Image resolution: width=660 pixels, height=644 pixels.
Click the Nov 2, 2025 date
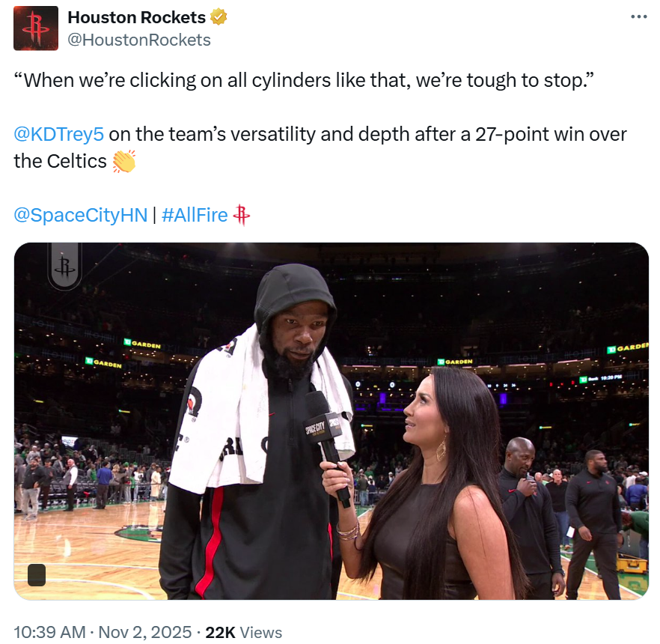coord(145,632)
